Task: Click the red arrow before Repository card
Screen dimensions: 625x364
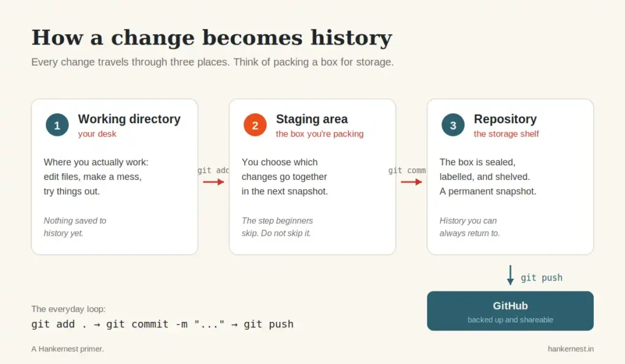Action: tap(411, 182)
